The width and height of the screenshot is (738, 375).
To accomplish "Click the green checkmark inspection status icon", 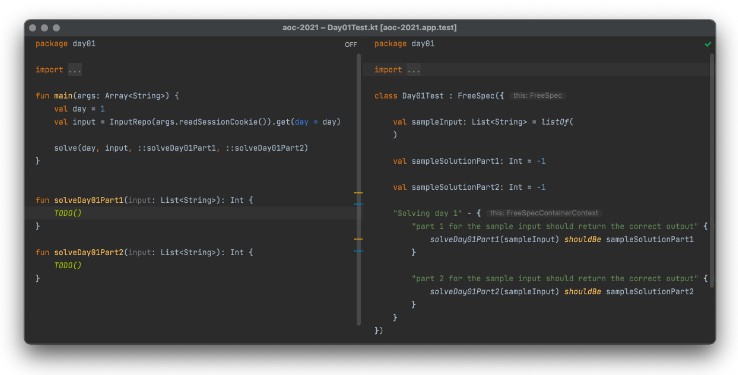I will coord(707,44).
